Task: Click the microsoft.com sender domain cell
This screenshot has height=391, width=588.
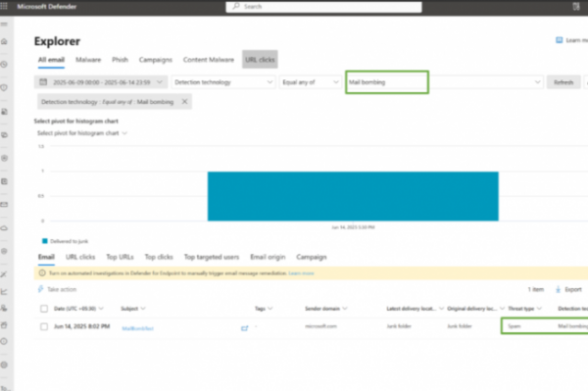Action: coord(321,326)
